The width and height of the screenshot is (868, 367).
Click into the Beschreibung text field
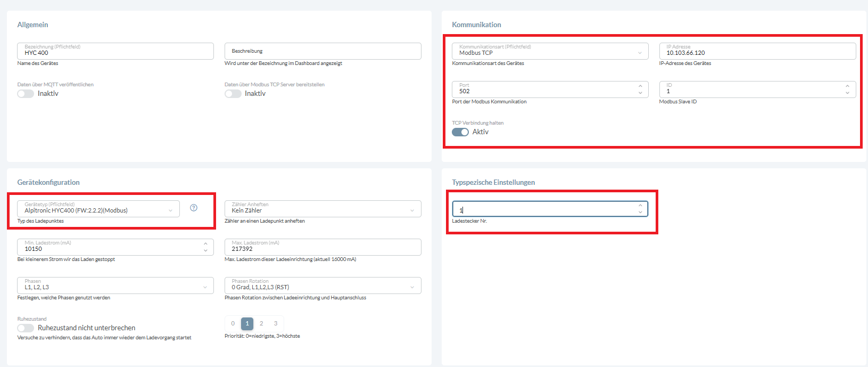click(323, 51)
